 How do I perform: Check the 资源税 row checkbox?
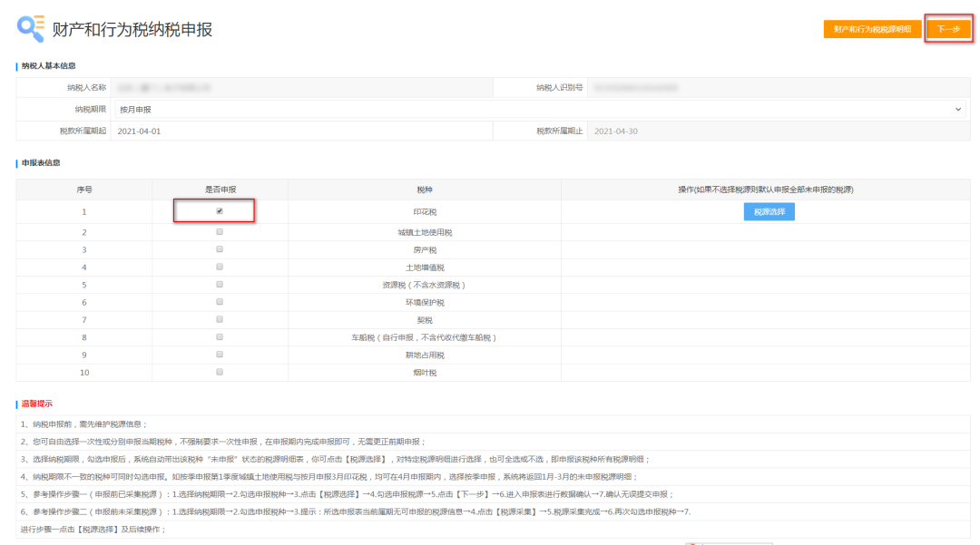(220, 285)
